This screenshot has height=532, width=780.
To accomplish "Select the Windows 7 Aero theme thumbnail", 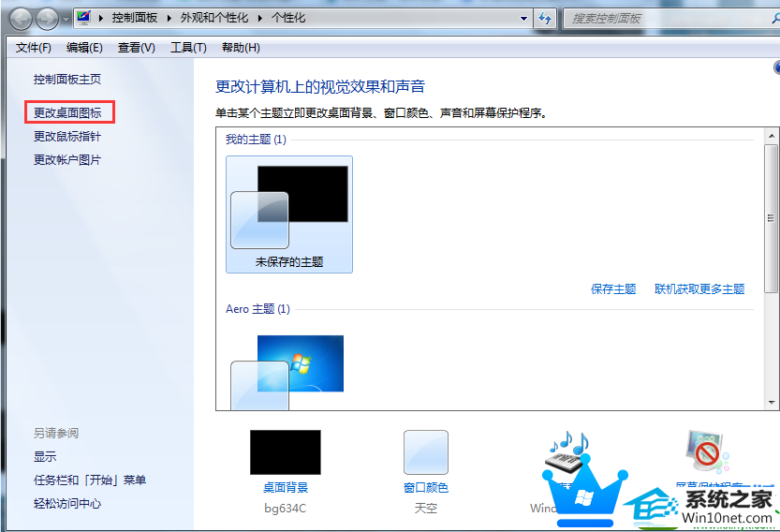I will (x=287, y=372).
